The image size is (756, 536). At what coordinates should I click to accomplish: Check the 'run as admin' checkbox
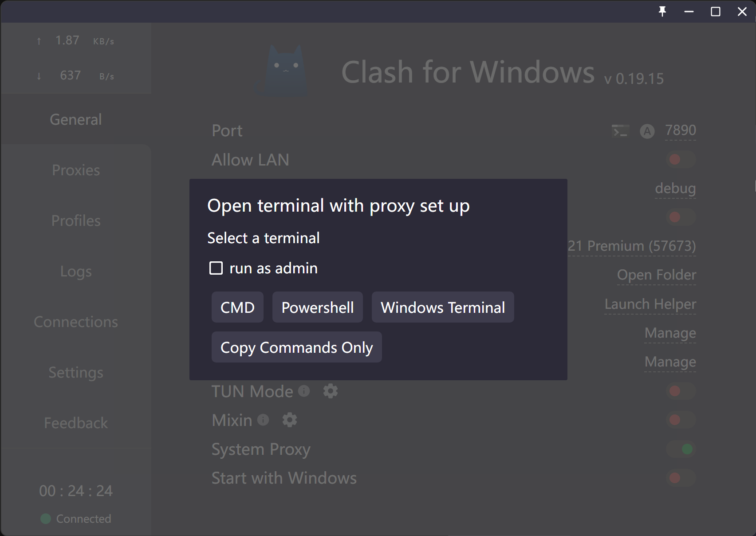(216, 268)
